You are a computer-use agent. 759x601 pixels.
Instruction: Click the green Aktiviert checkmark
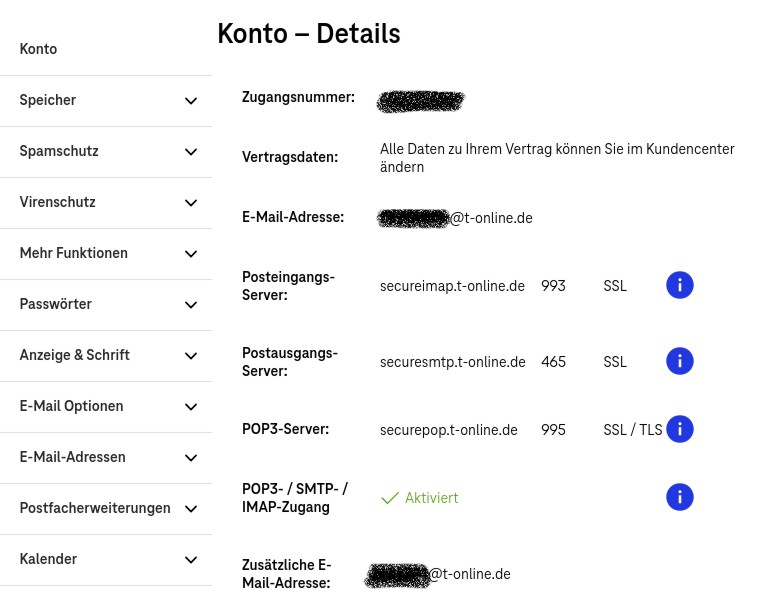[x=390, y=498]
